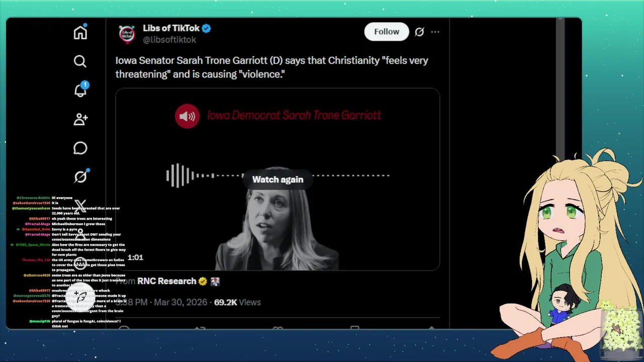This screenshot has height=362, width=644.
Task: Click the gold verified badge beside RNC Research
Action: (203, 282)
